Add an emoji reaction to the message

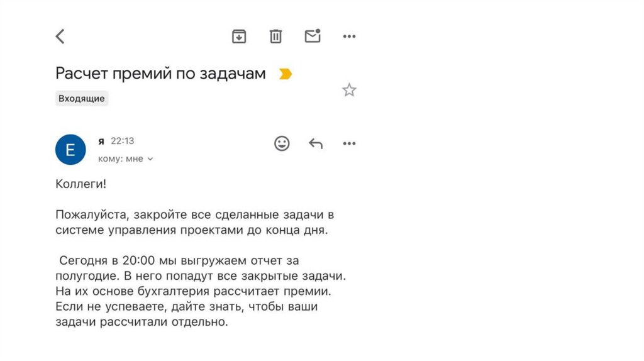[x=282, y=143]
